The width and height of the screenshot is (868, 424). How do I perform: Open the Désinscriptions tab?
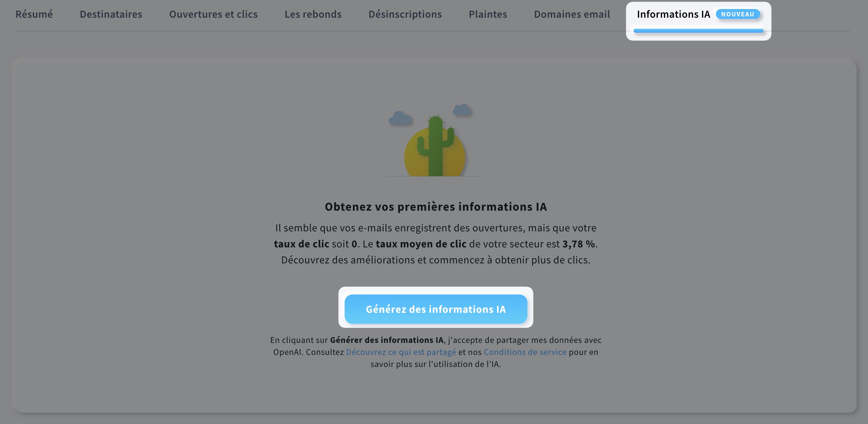(405, 14)
